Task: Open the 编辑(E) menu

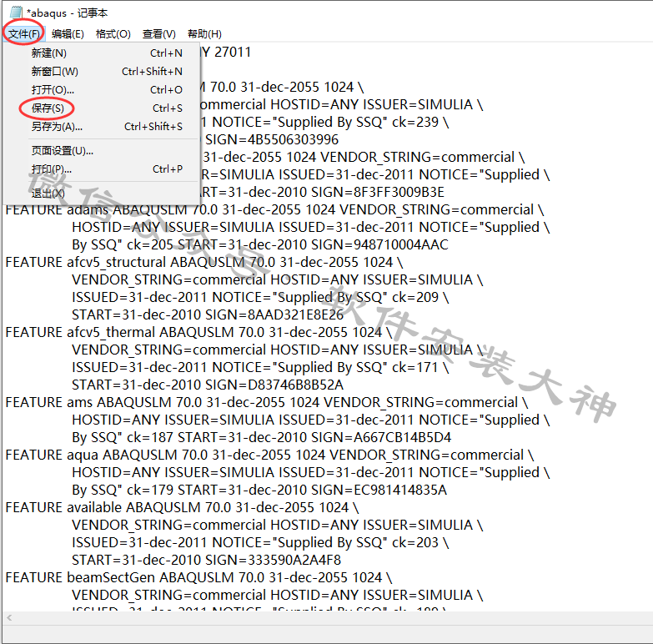Action: click(68, 33)
